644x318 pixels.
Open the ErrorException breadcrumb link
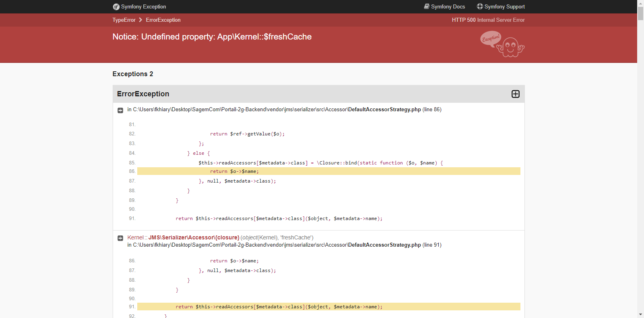(x=163, y=20)
